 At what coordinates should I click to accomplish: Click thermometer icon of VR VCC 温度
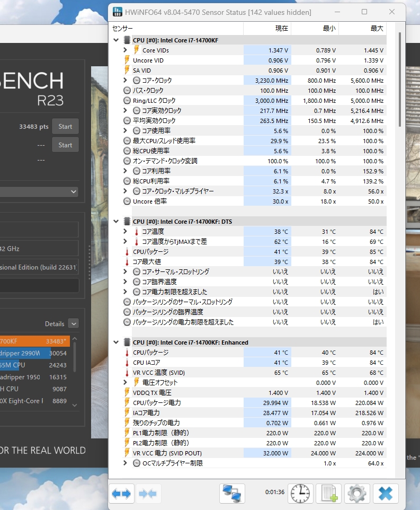coord(127,372)
